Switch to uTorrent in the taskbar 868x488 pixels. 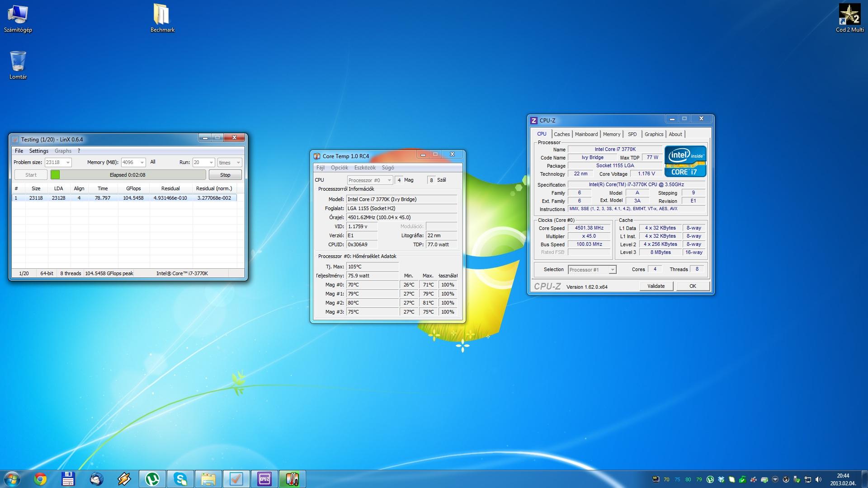point(152,479)
